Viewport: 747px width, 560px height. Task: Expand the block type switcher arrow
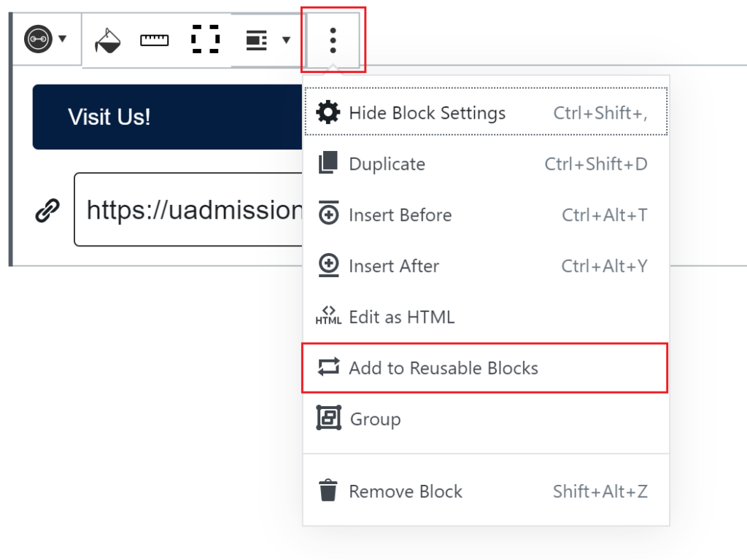pyautogui.click(x=63, y=39)
